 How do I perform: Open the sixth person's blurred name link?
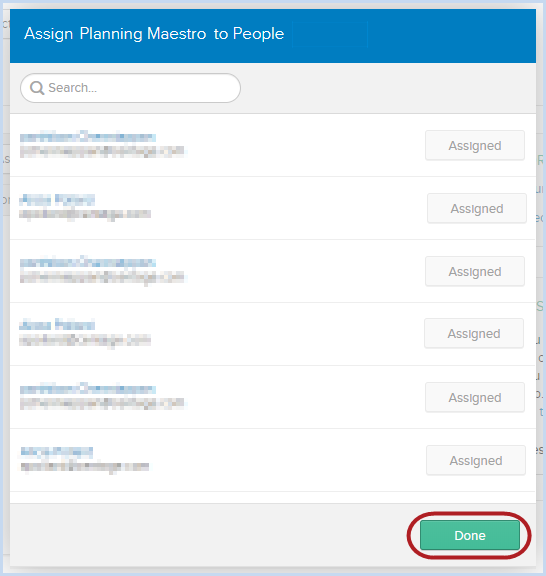pos(57,451)
